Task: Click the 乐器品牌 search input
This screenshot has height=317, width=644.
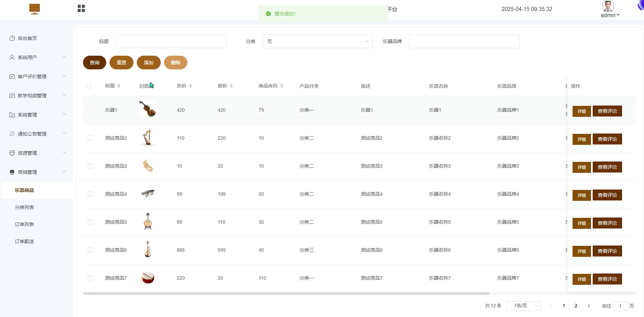Action: (x=464, y=41)
